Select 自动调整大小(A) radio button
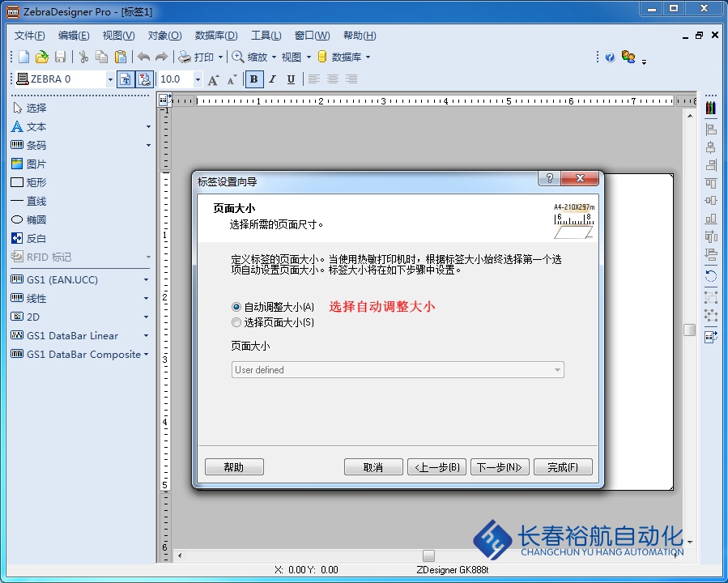The image size is (728, 583). point(236,307)
